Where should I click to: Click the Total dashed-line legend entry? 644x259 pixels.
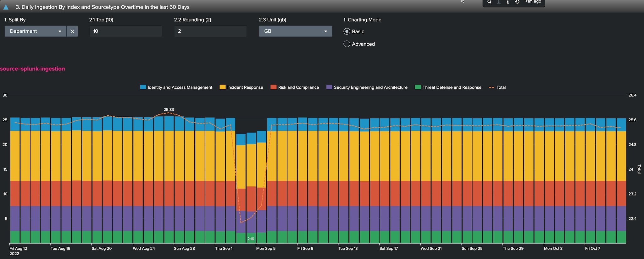497,87
